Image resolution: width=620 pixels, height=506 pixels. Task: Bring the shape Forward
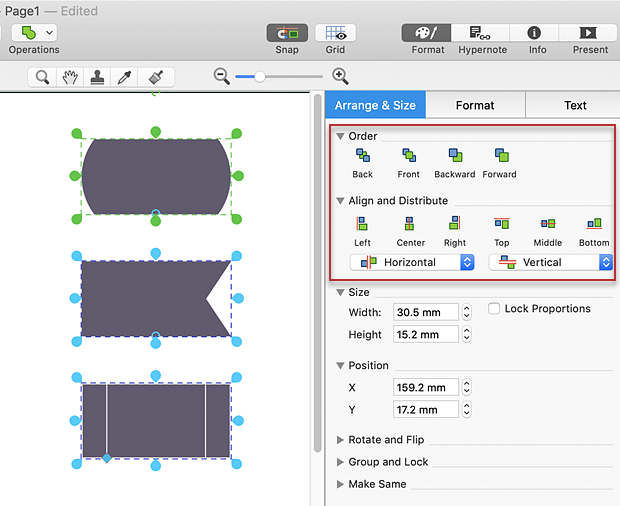point(500,163)
